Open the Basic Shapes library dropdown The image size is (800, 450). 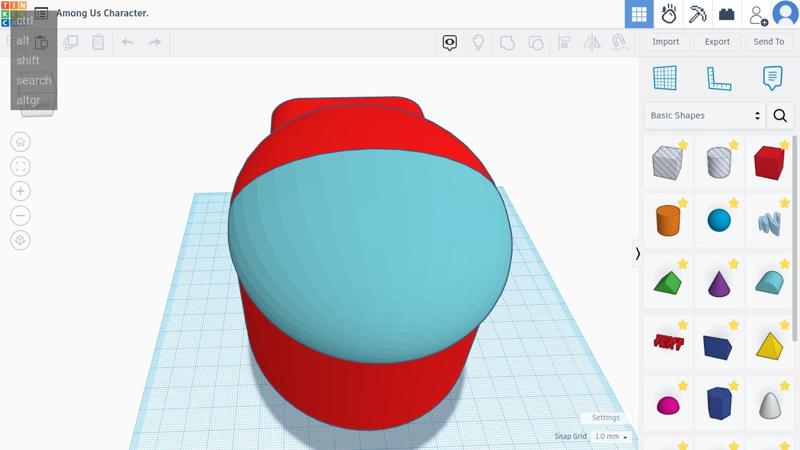click(x=705, y=116)
